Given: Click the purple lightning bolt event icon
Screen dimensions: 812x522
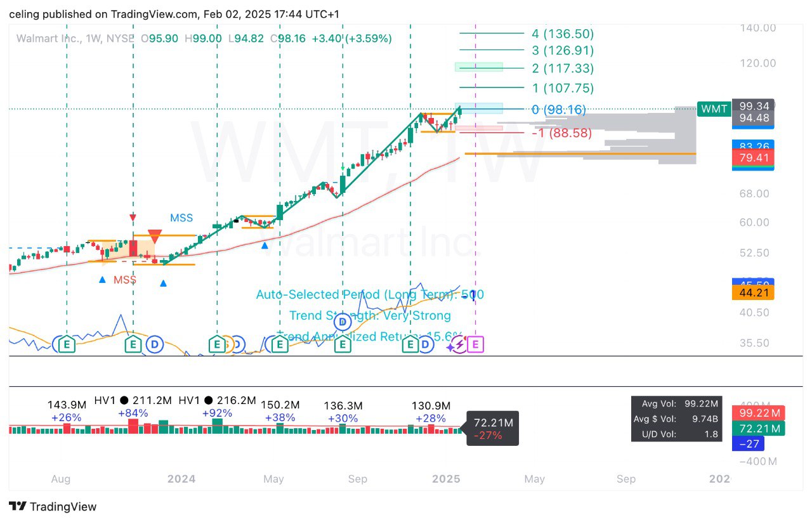Looking at the screenshot, I should [456, 346].
